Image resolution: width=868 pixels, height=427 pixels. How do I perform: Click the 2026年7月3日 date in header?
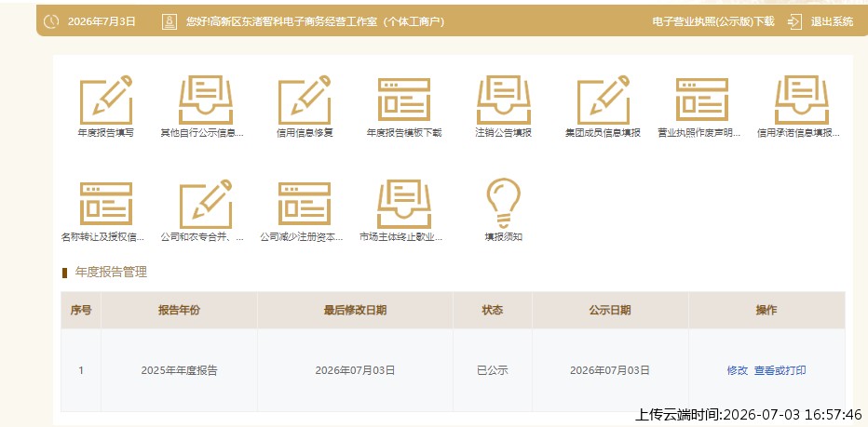[x=102, y=21]
